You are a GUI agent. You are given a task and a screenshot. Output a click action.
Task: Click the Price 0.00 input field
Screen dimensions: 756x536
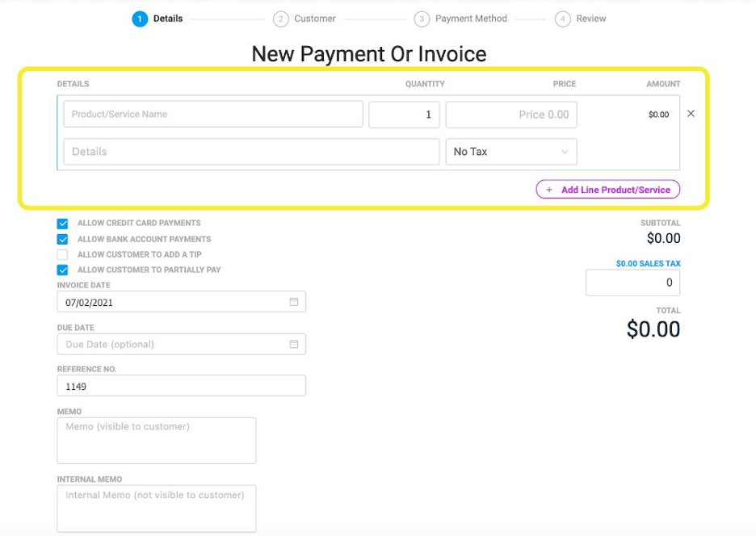(511, 115)
